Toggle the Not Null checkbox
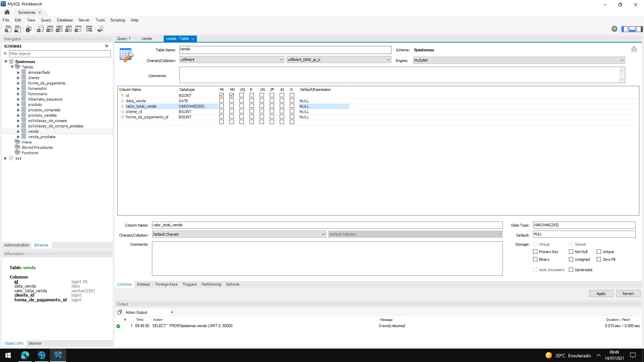Image resolution: width=644 pixels, height=362 pixels. point(571,252)
